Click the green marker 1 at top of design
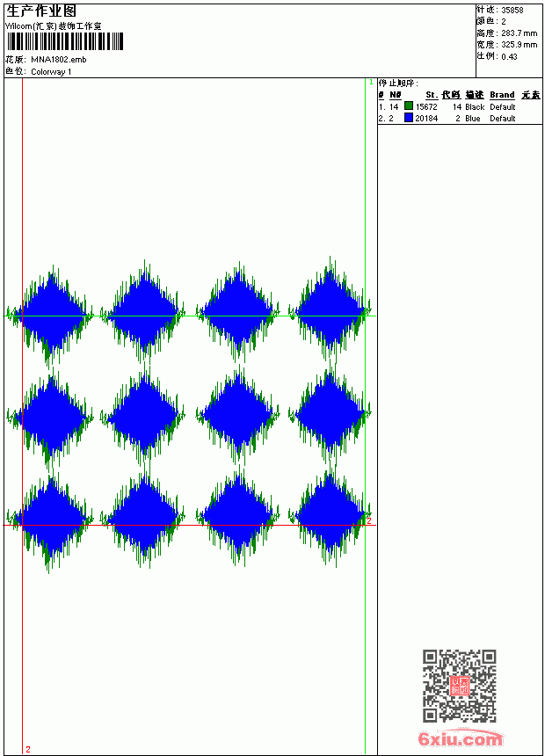 click(x=371, y=83)
